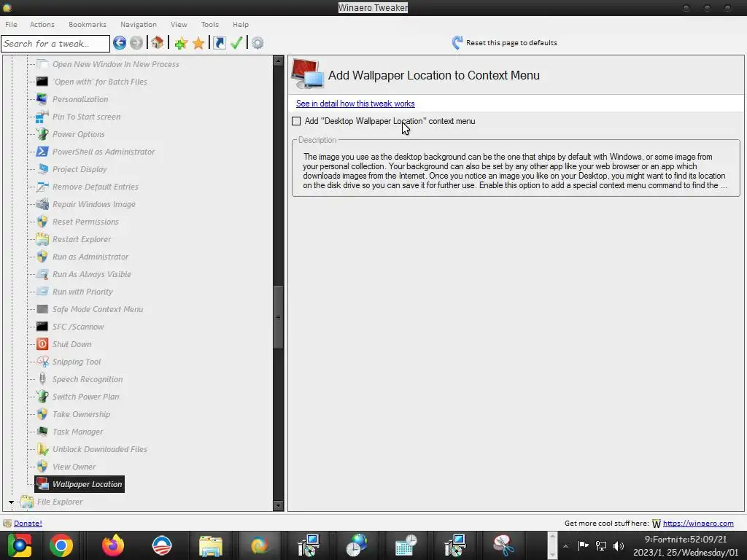The image size is (747, 560).
Task: Add bookmark with green plus star
Action: point(181,43)
